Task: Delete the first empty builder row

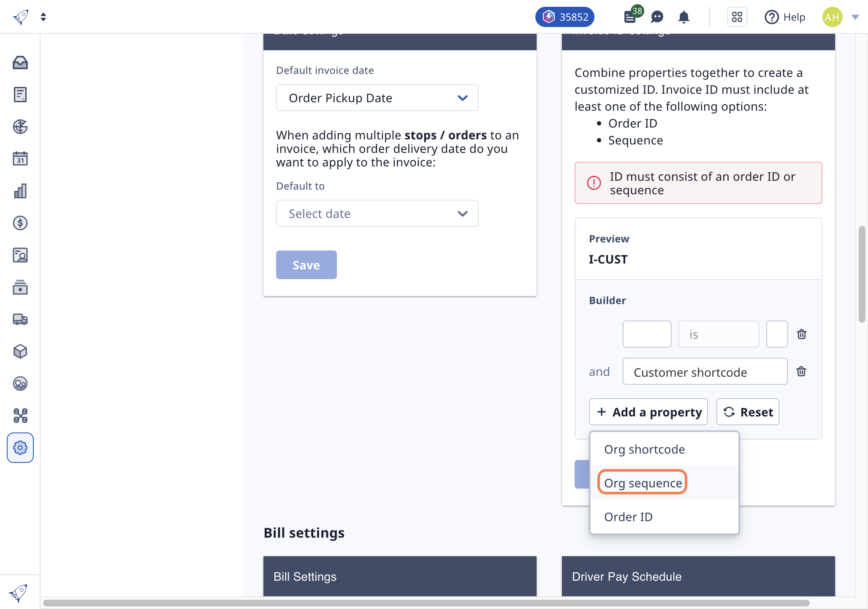Action: coord(801,333)
